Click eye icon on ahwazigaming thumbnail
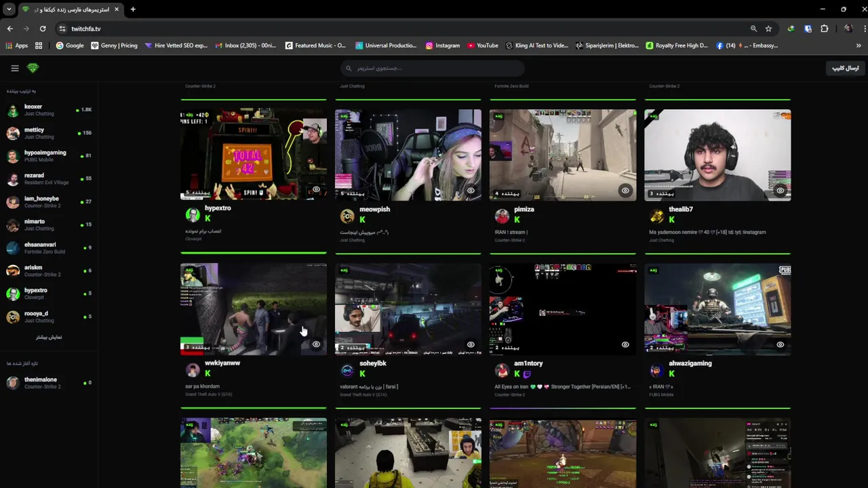Image resolution: width=868 pixels, height=488 pixels. (780, 344)
